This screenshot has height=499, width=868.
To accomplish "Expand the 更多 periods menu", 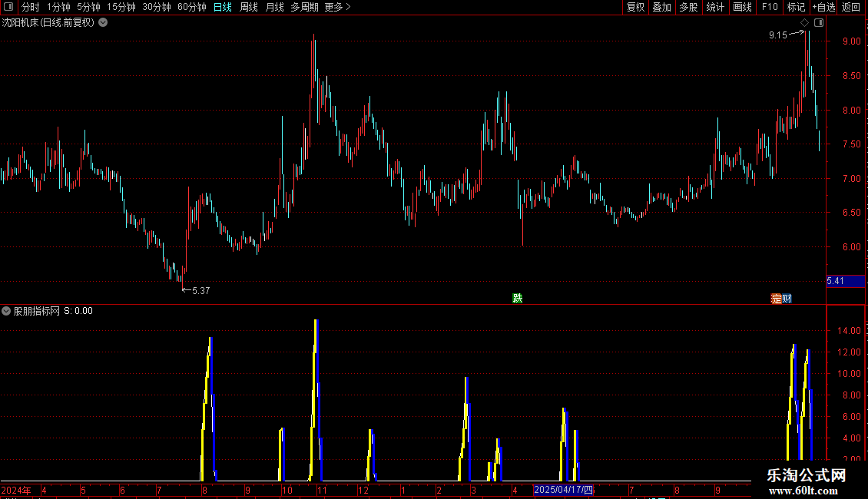I will [x=337, y=7].
